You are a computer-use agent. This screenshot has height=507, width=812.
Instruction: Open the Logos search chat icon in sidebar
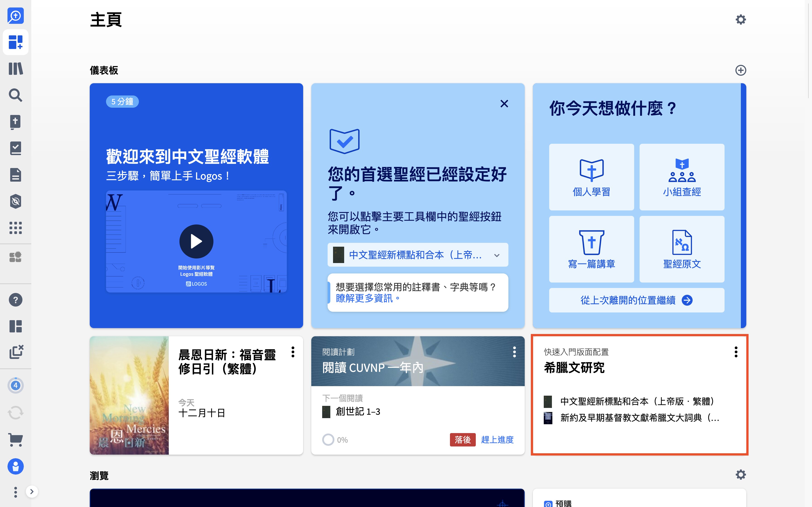click(15, 16)
